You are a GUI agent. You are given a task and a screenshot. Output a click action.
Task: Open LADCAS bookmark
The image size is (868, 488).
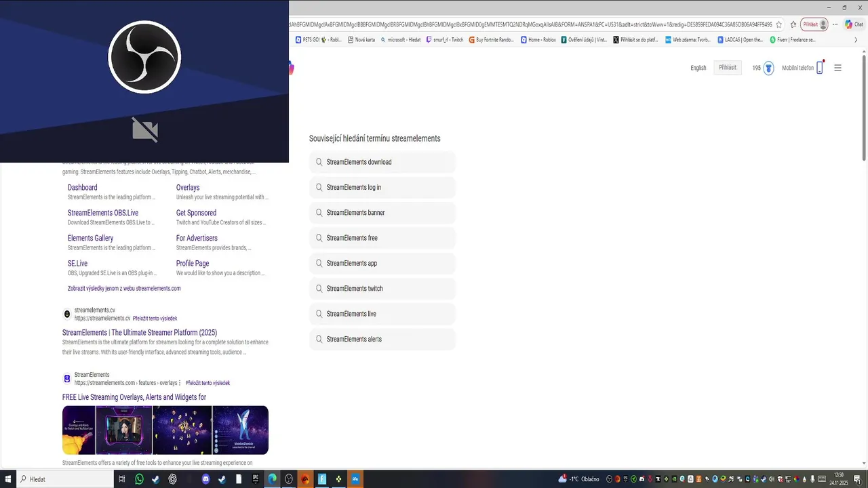click(741, 40)
